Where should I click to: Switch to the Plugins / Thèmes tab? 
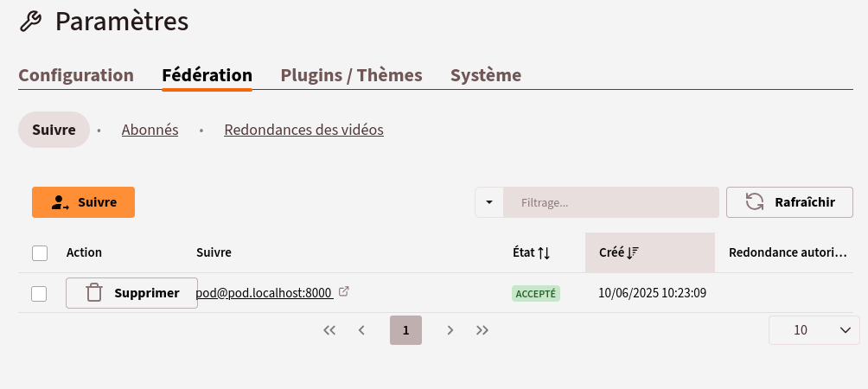click(352, 75)
